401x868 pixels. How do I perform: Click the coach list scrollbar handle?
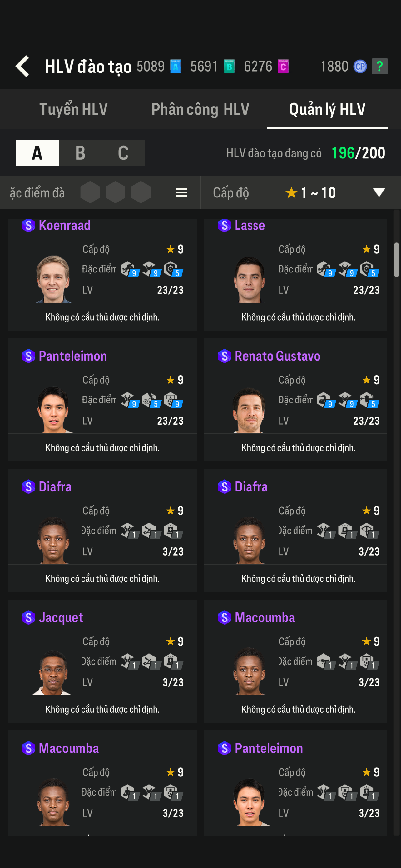pyautogui.click(x=396, y=259)
